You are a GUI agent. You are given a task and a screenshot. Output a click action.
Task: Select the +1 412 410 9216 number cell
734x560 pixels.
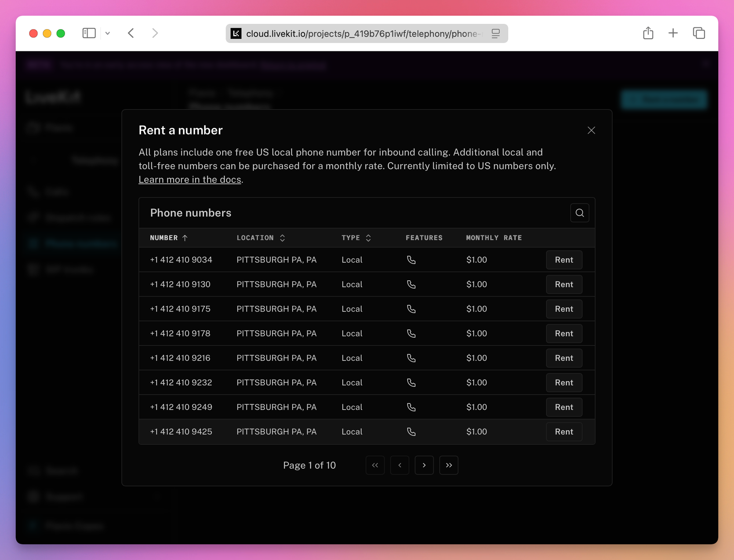click(180, 358)
